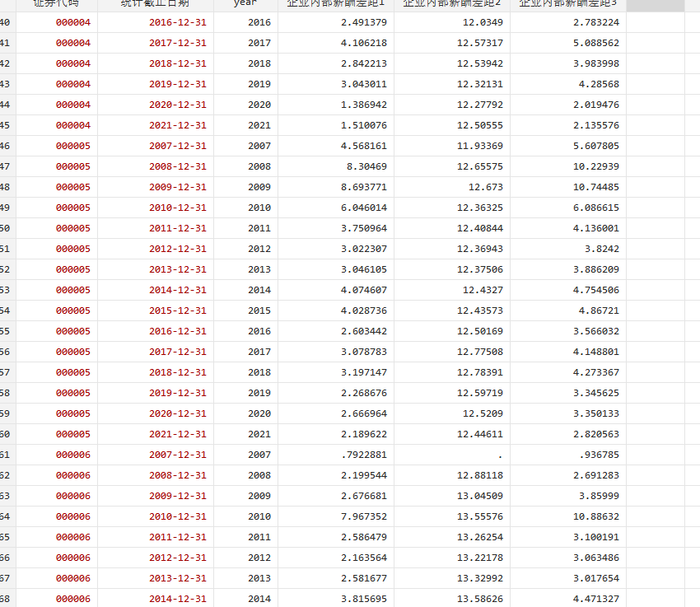Select the 12.5209 value
Image resolution: width=700 pixels, height=607 pixels.
pyautogui.click(x=452, y=413)
